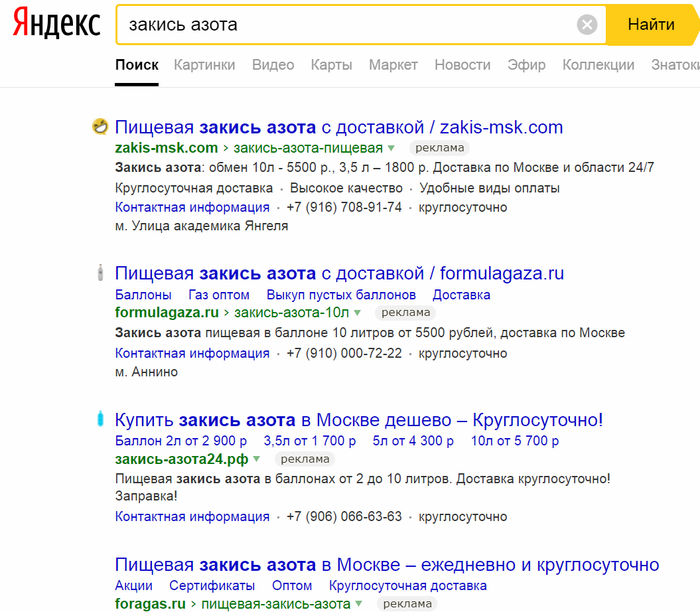The image size is (700, 612).
Task: Select the phone number +7 (906) 066-63-63
Action: pyautogui.click(x=344, y=516)
